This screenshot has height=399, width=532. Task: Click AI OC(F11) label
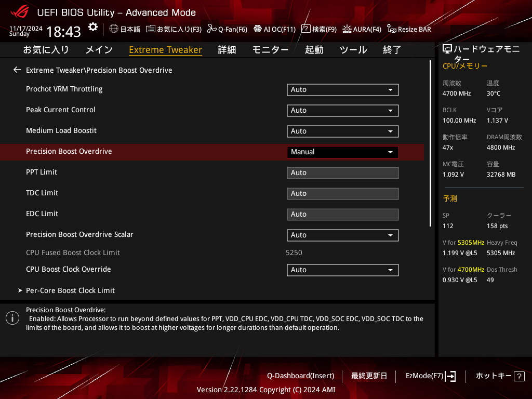point(280,29)
